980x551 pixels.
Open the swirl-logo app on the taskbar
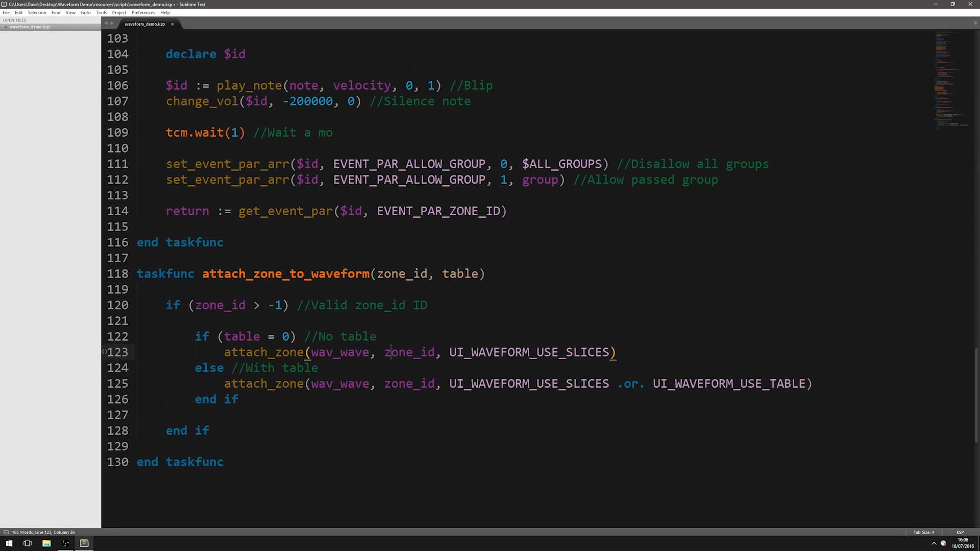[65, 543]
